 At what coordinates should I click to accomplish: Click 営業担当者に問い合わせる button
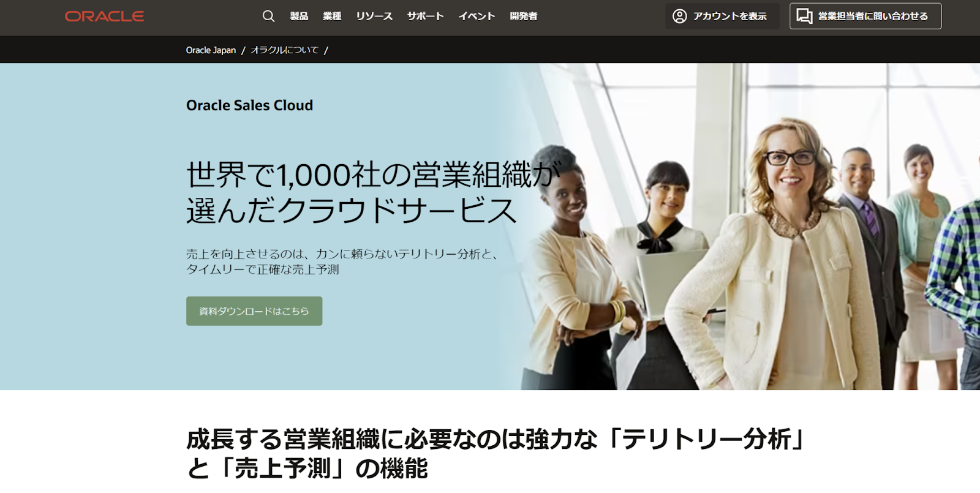[865, 17]
